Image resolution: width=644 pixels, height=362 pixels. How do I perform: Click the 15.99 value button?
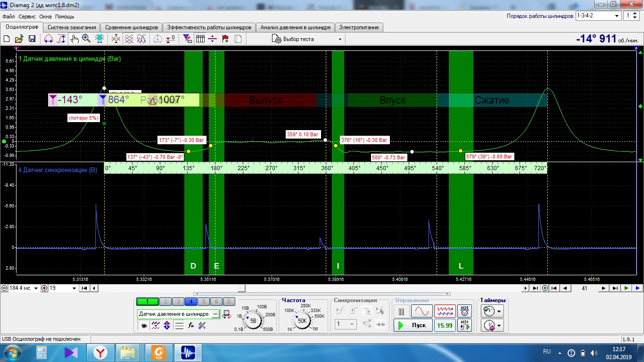(x=445, y=325)
